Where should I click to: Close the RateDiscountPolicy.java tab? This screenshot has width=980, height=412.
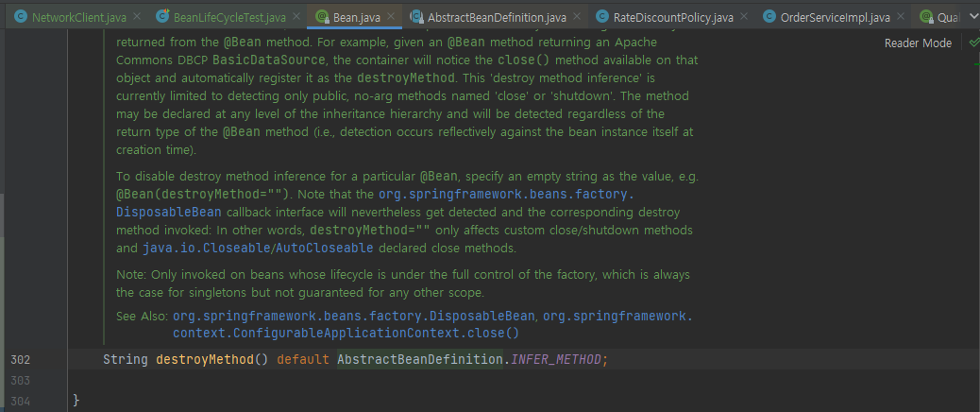click(744, 17)
